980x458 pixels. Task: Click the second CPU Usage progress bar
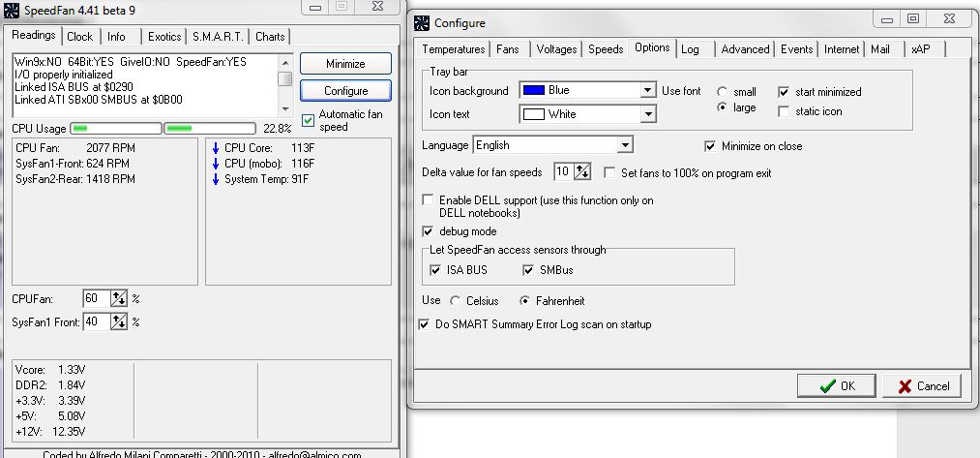coord(209,128)
